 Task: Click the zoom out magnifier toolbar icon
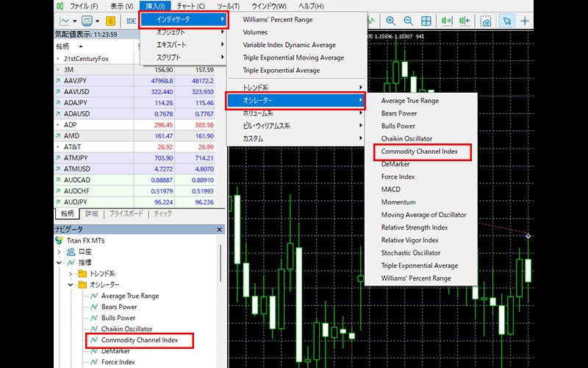(409, 21)
